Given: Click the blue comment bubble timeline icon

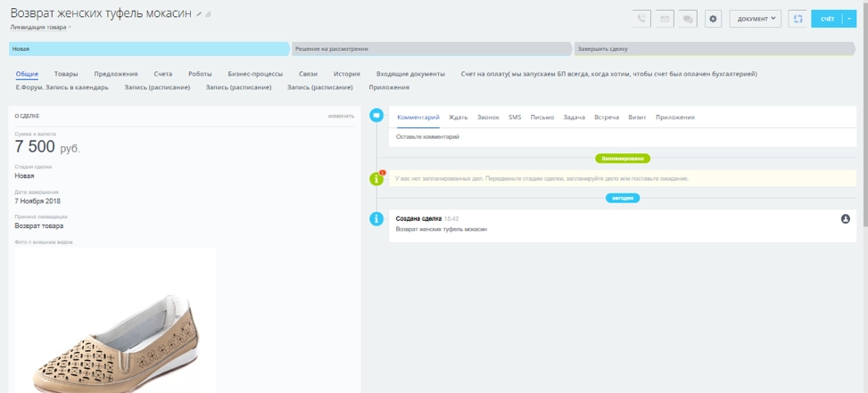Looking at the screenshot, I should (x=376, y=116).
